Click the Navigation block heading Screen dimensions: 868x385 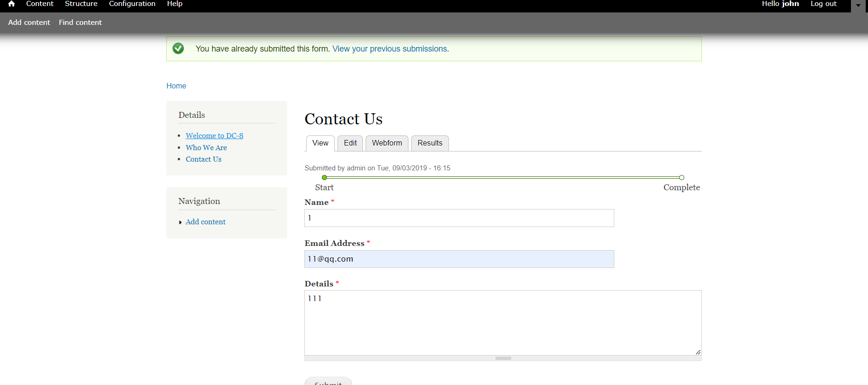(x=199, y=201)
